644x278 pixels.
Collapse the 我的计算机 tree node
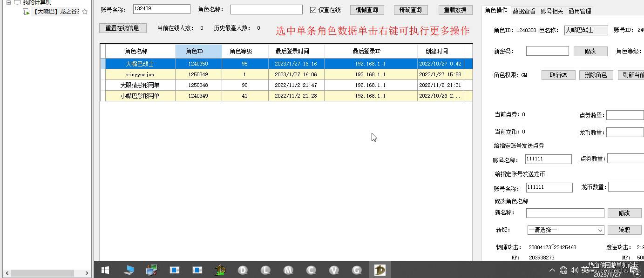tap(8, 2)
